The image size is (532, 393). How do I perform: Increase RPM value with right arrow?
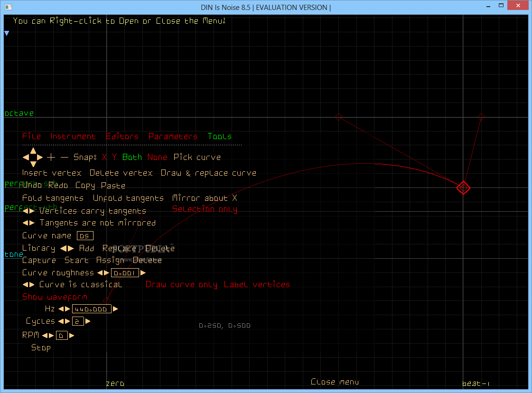51,335
